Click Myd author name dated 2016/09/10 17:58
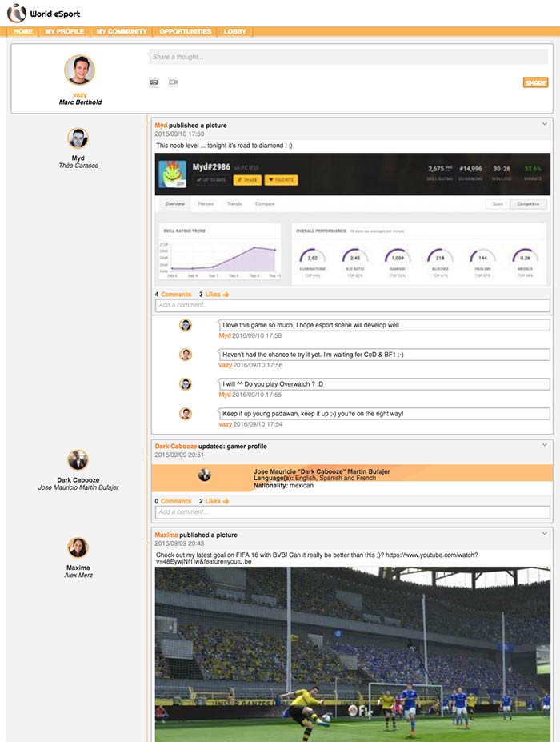Screen dimensions: 560x742 (225, 335)
